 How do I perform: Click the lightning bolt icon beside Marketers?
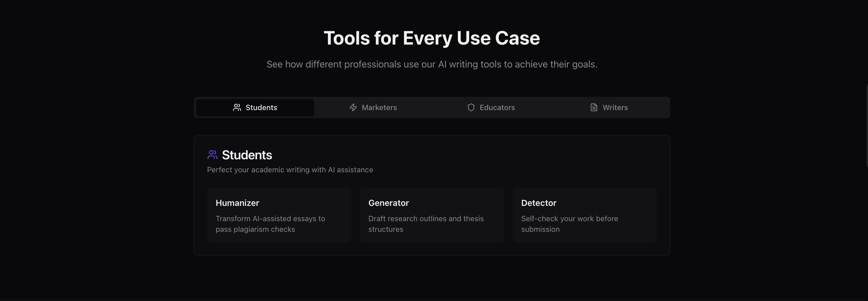(x=352, y=107)
